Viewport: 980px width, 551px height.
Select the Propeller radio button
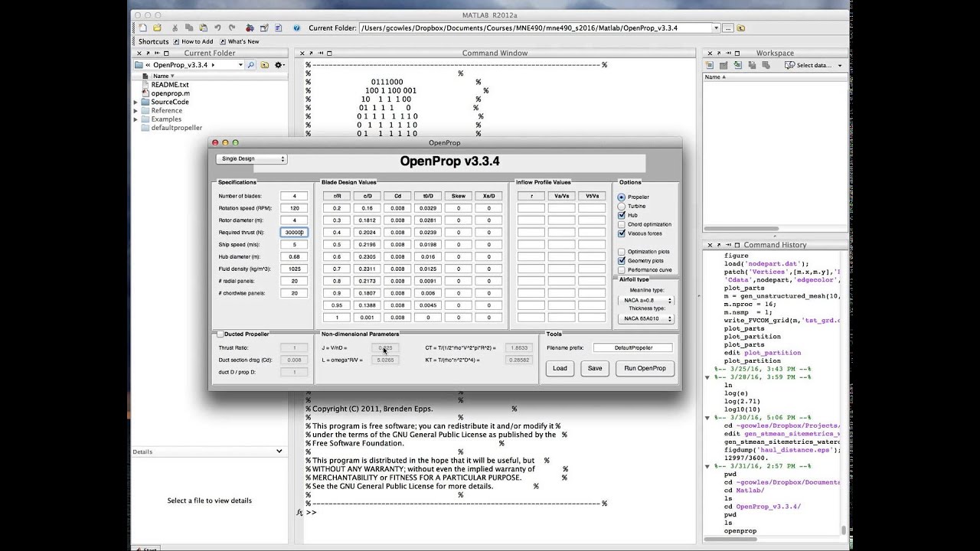[x=622, y=197]
